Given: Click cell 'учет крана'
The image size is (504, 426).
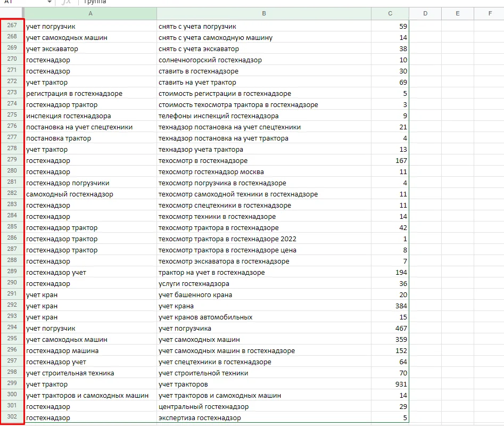Looking at the screenshot, I should click(264, 306).
